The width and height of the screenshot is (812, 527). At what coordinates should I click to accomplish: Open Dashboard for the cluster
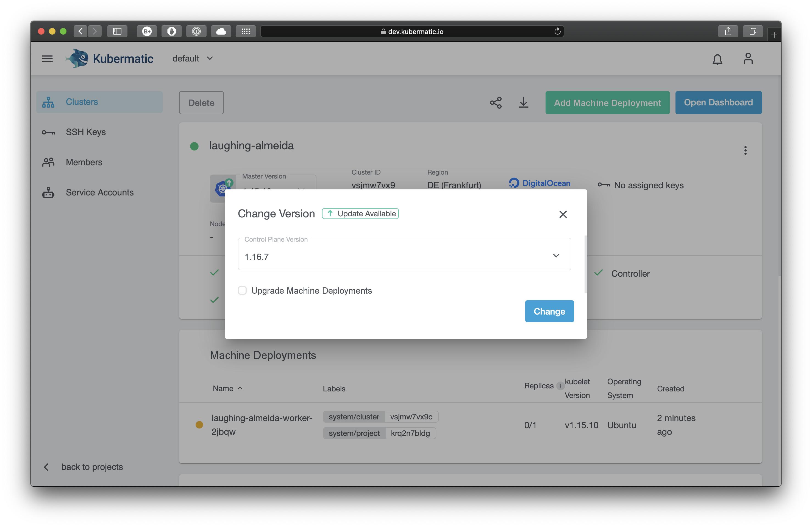click(x=718, y=103)
